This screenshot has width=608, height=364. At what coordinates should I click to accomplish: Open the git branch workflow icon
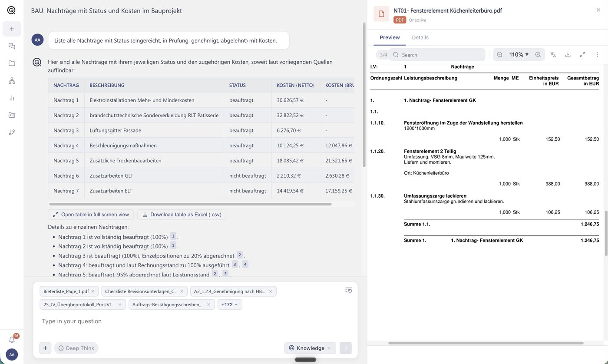click(x=12, y=132)
